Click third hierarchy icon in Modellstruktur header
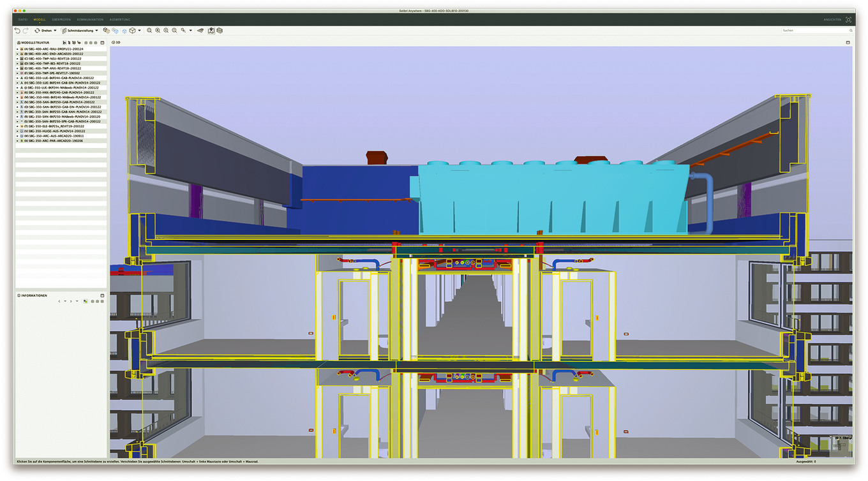This screenshot has width=868, height=481. (74, 43)
